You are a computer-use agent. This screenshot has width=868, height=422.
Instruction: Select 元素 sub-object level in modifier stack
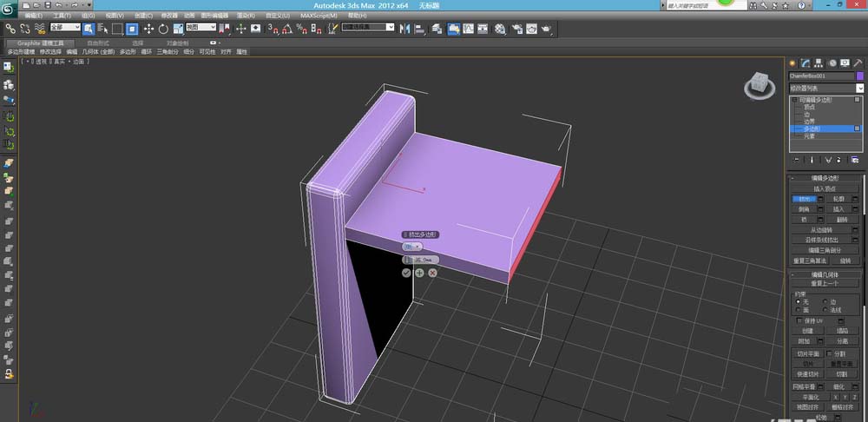tap(809, 135)
